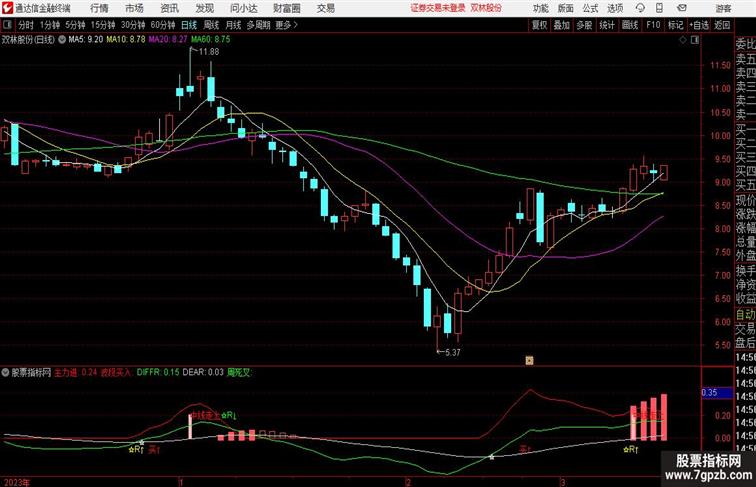Click the MA60: 8.75 indicator label
The image size is (756, 487).
coord(211,40)
